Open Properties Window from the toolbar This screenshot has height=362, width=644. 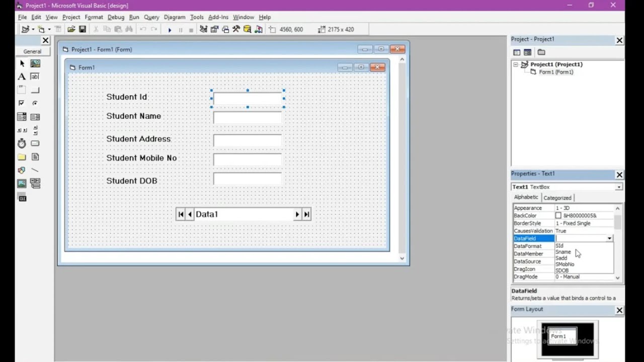[x=214, y=29]
